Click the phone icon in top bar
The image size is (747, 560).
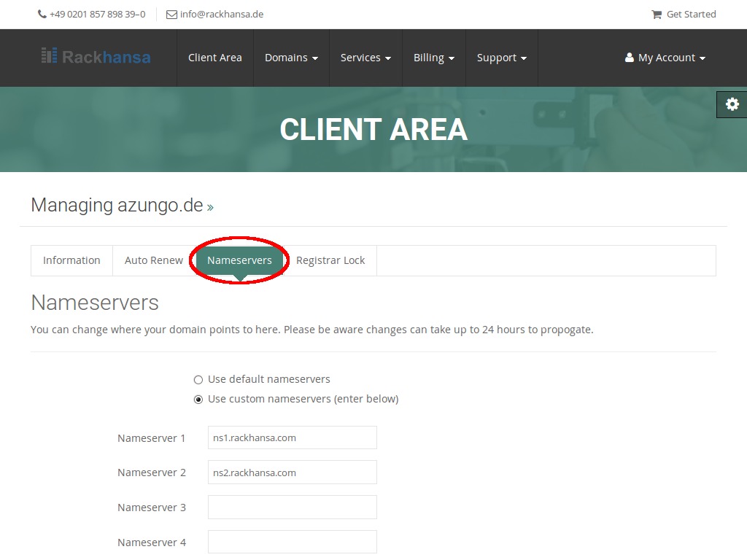click(x=42, y=15)
